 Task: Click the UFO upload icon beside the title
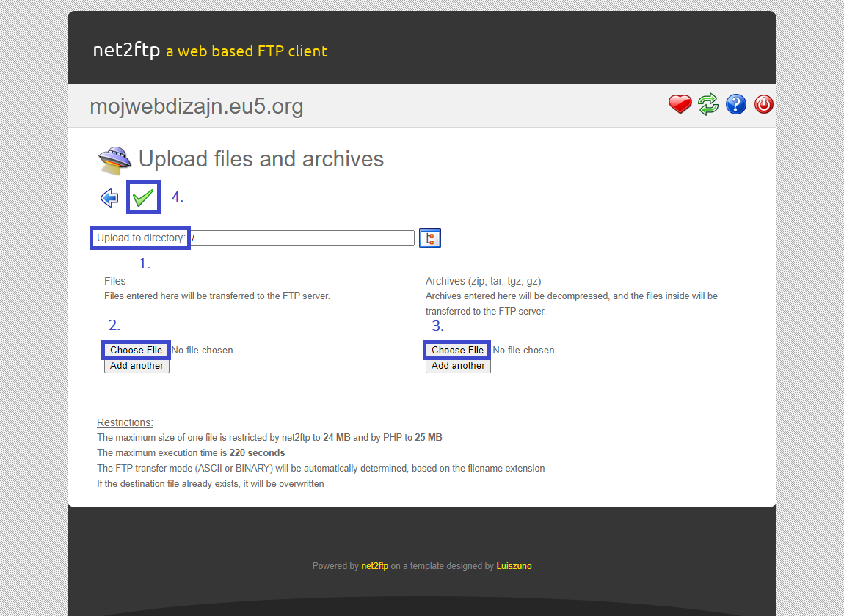pos(114,160)
